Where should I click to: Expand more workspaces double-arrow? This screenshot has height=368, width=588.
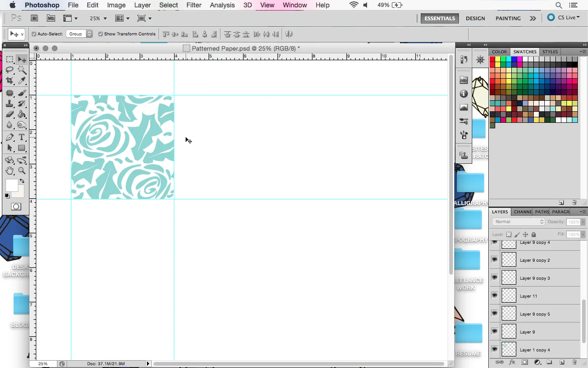[532, 18]
